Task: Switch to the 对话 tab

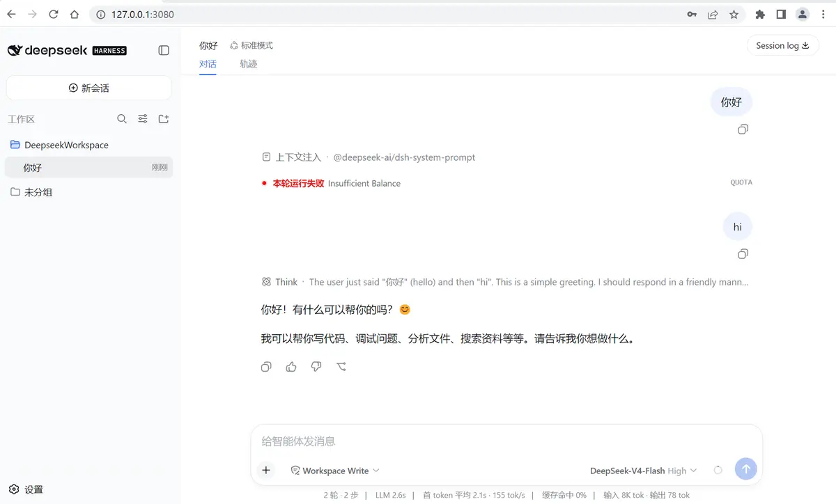Action: pos(208,64)
